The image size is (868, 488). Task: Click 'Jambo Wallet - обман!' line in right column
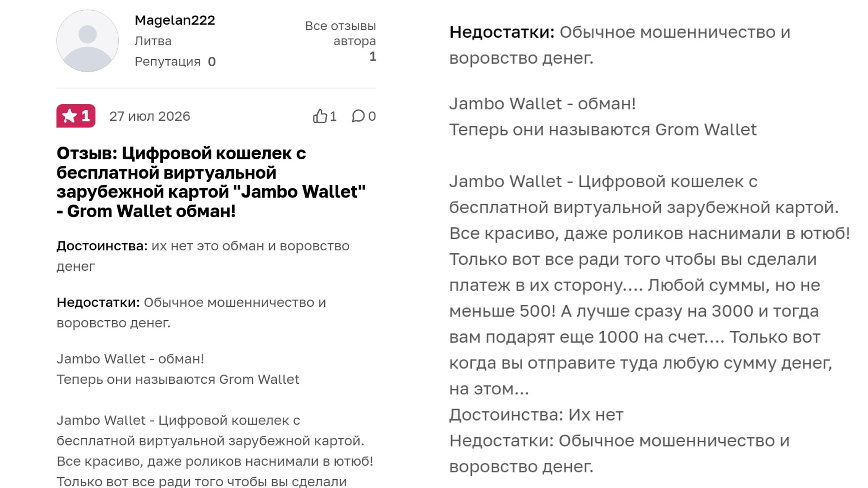[x=542, y=104]
